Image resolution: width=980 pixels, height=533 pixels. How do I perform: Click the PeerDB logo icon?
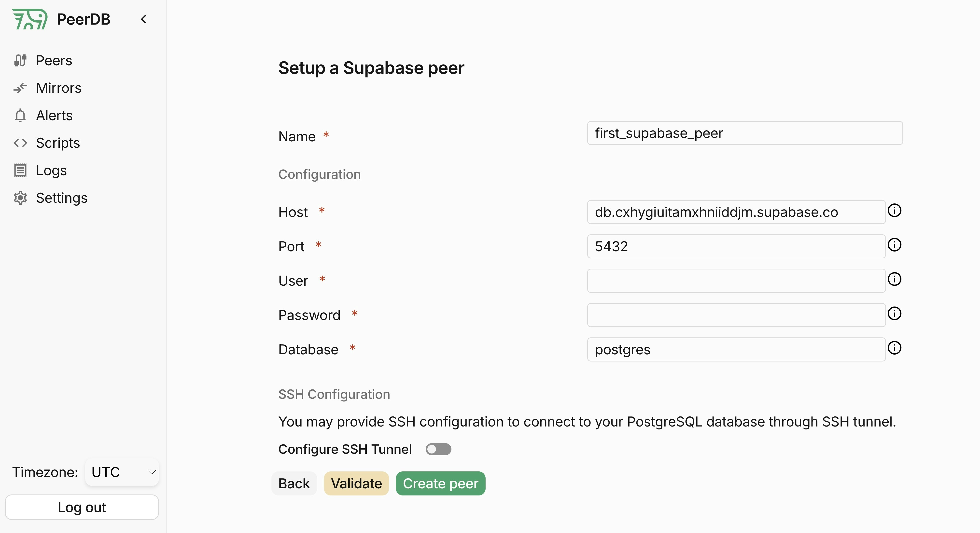coord(30,19)
